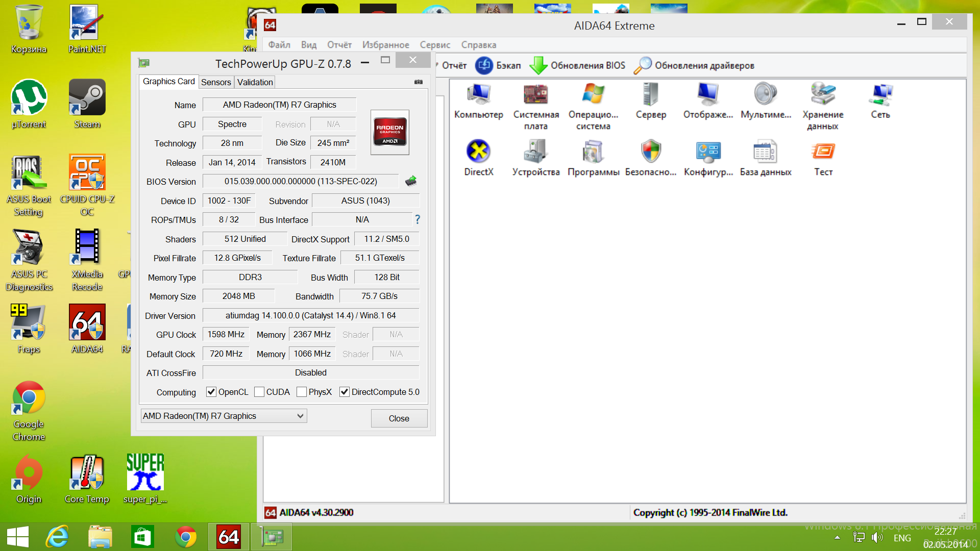Open the Справка menu
Image resolution: width=980 pixels, height=551 pixels.
click(x=479, y=45)
